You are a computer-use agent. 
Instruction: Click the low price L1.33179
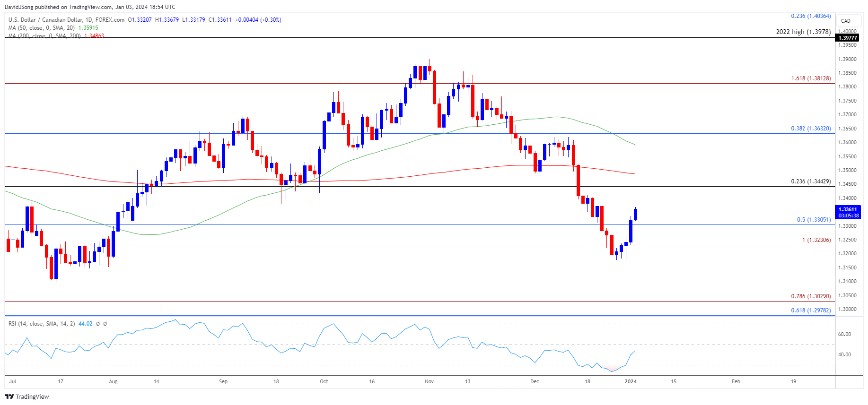coord(193,20)
